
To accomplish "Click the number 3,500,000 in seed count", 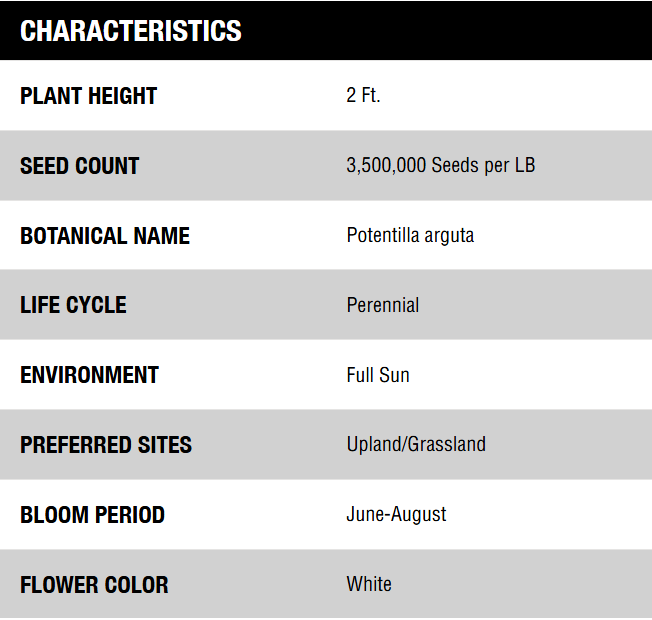I will 386,166.
